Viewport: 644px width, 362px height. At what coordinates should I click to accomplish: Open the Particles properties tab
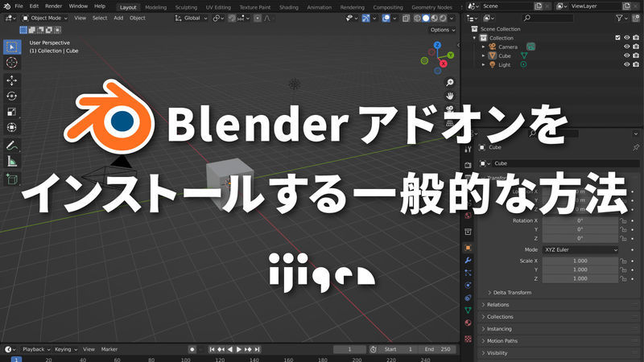pos(468,273)
